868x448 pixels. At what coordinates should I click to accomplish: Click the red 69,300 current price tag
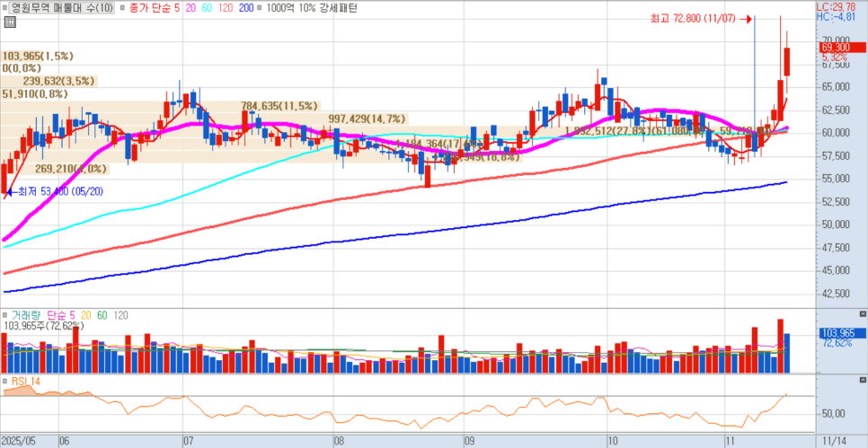click(x=841, y=47)
